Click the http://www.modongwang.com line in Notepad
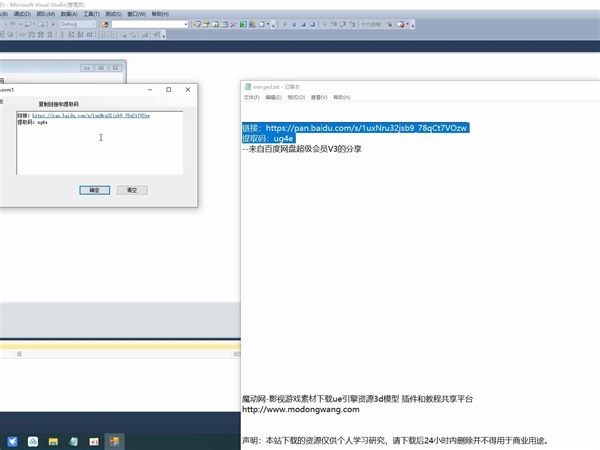Image resolution: width=600 pixels, height=450 pixels. (x=301, y=409)
